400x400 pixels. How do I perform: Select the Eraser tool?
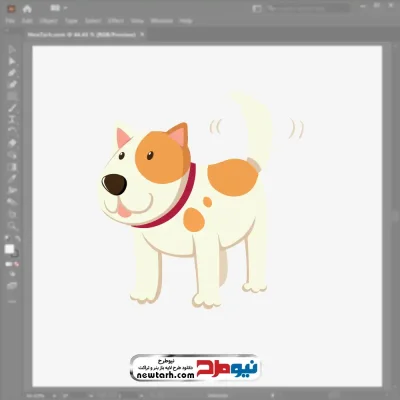pos(12,143)
